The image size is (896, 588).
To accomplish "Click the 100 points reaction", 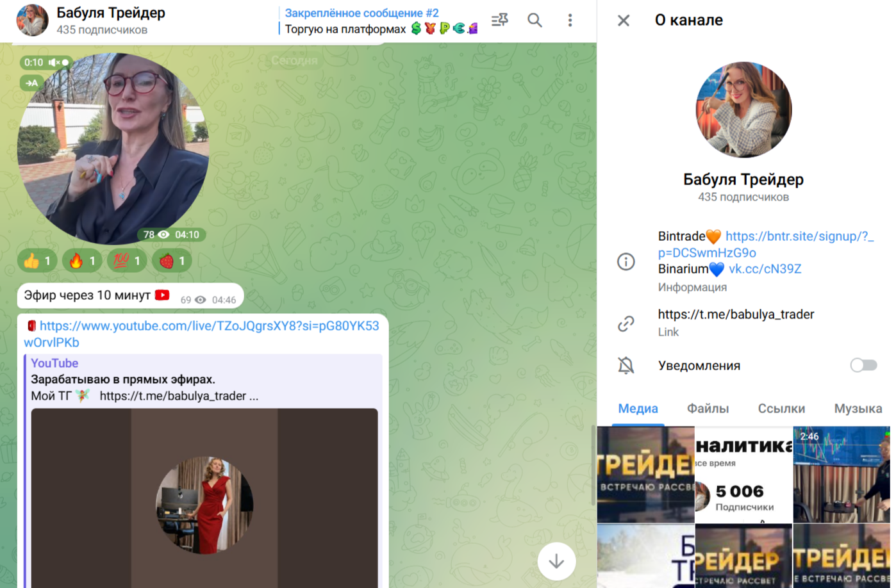I will tap(127, 261).
